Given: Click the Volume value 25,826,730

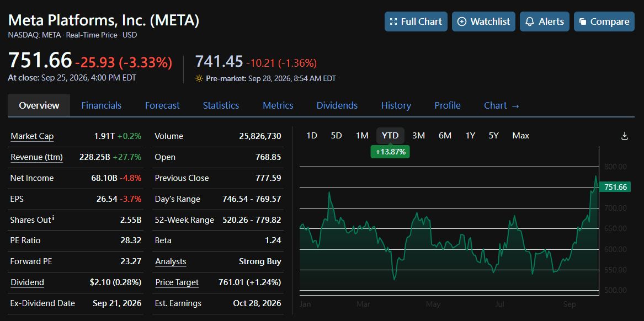Looking at the screenshot, I should tap(260, 136).
